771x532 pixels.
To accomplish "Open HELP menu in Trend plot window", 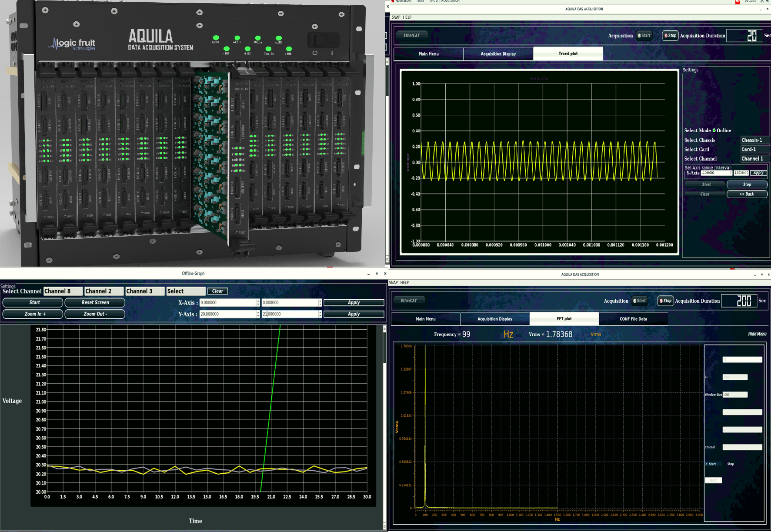I will pyautogui.click(x=407, y=17).
